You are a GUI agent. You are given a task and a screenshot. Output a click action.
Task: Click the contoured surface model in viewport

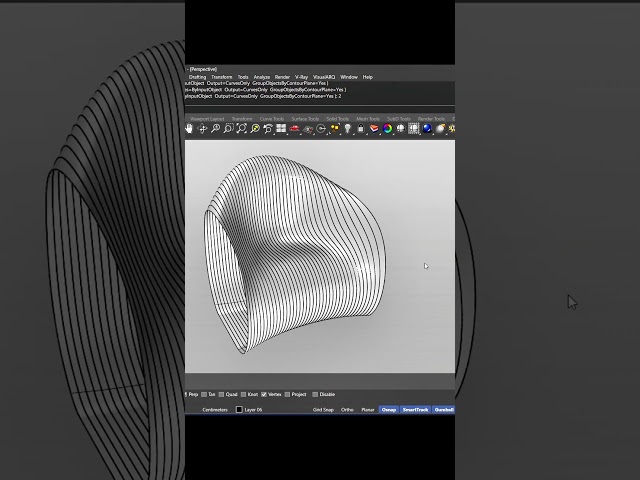[294, 253]
